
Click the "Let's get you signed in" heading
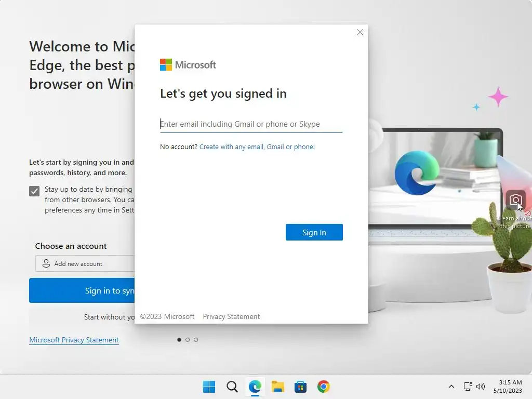223,94
